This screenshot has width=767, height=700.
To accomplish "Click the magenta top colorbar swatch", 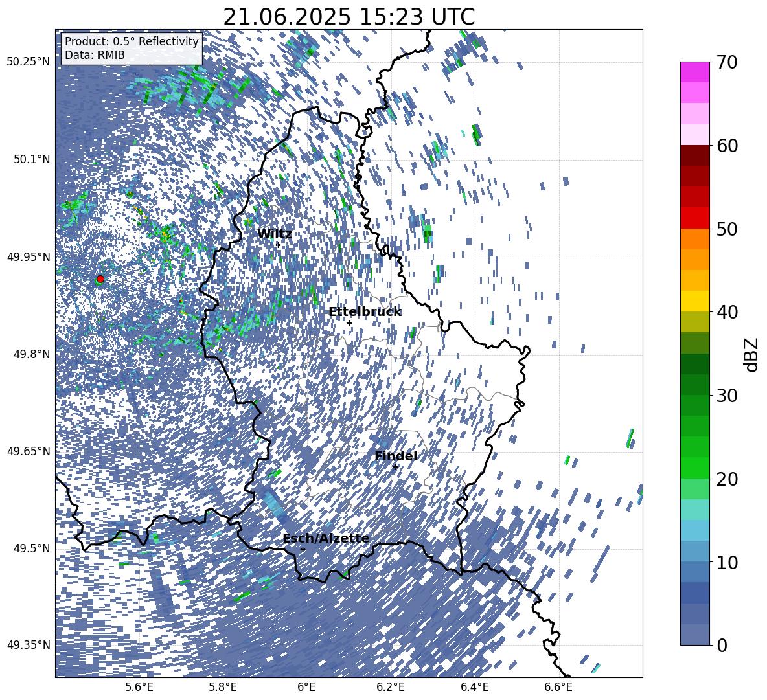I will point(694,73).
